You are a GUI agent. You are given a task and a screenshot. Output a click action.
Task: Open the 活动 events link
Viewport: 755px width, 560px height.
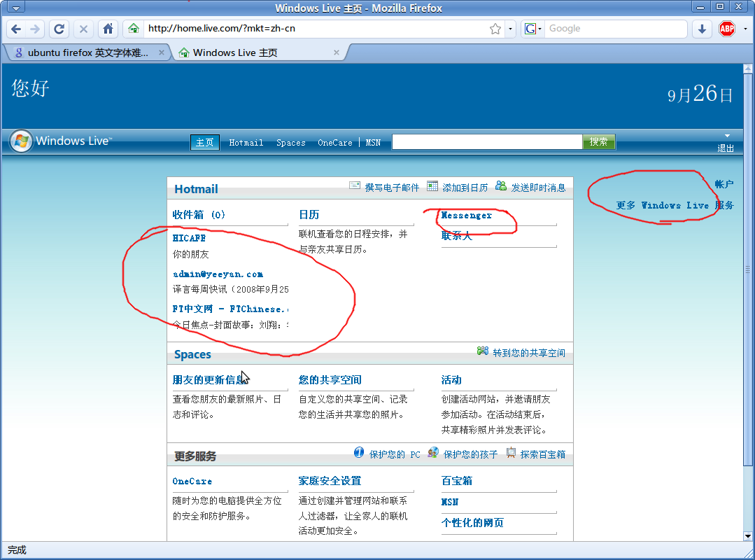point(451,380)
